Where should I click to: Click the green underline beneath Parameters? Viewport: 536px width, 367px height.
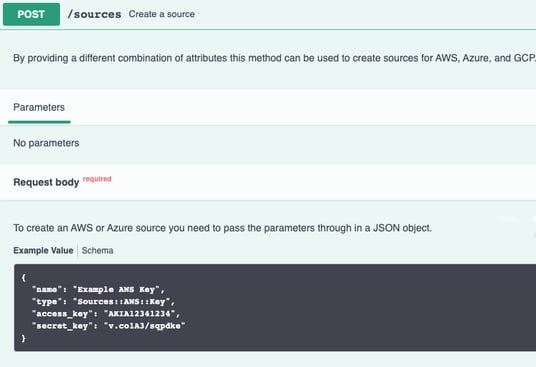pos(39,122)
